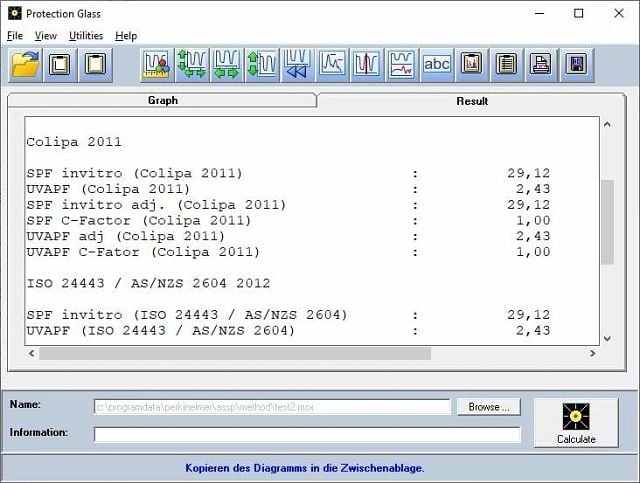The width and height of the screenshot is (640, 483).
Task: Click the Protection Glass title bar app icon
Action: 15,13
